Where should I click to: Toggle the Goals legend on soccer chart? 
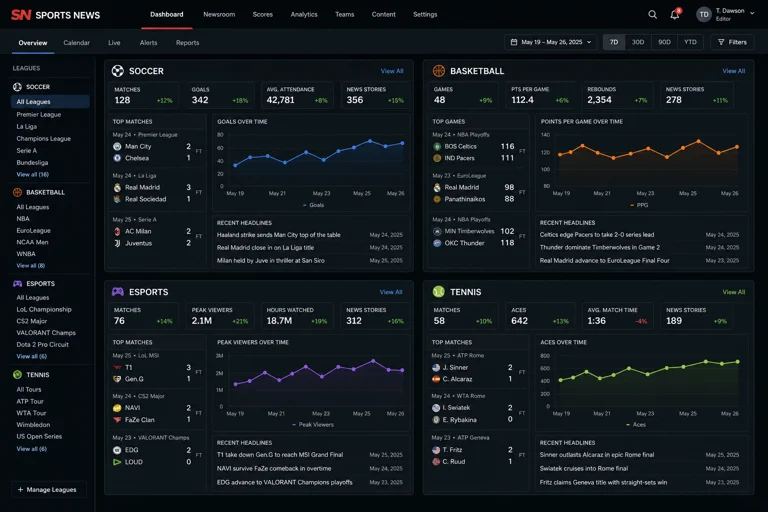pyautogui.click(x=313, y=205)
